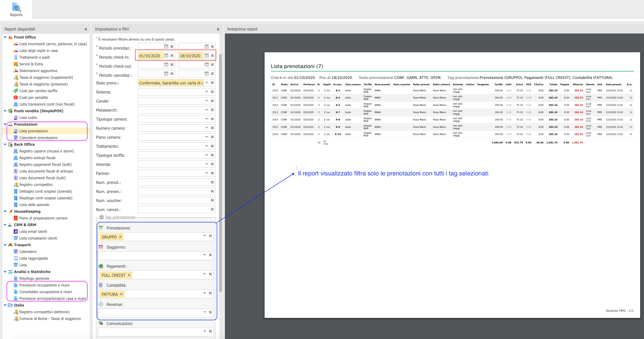
Task: Remove the GRUPPO tag chip
Action: (120, 237)
